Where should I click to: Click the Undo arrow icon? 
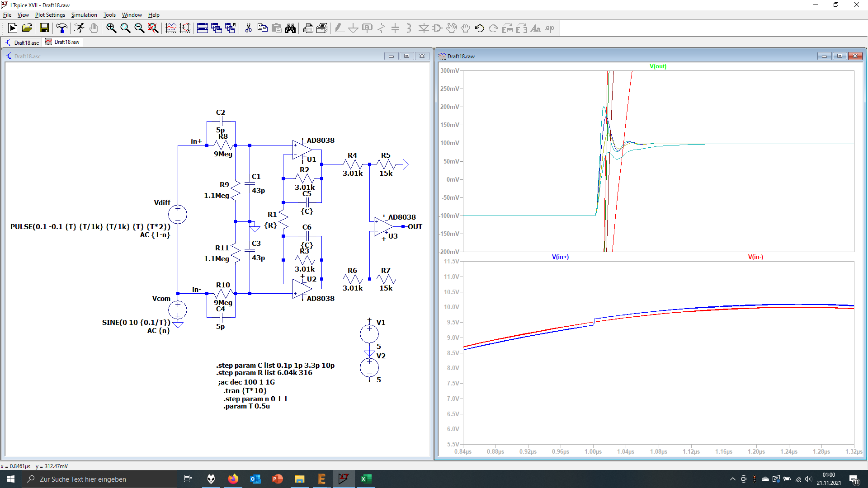pyautogui.click(x=480, y=28)
